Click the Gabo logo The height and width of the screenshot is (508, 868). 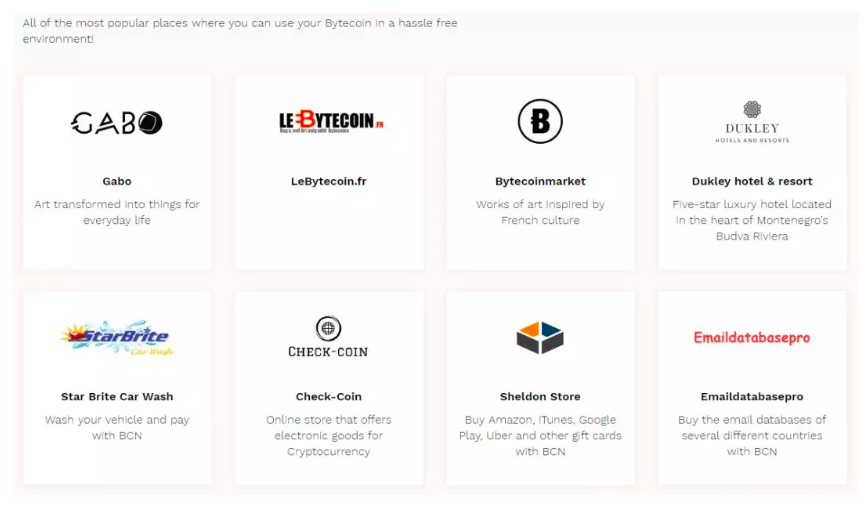coord(117,123)
